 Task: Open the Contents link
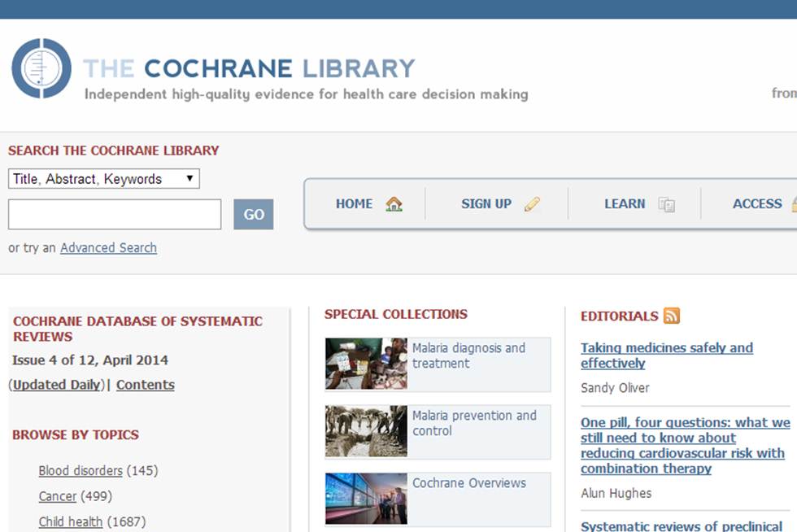[x=146, y=385]
